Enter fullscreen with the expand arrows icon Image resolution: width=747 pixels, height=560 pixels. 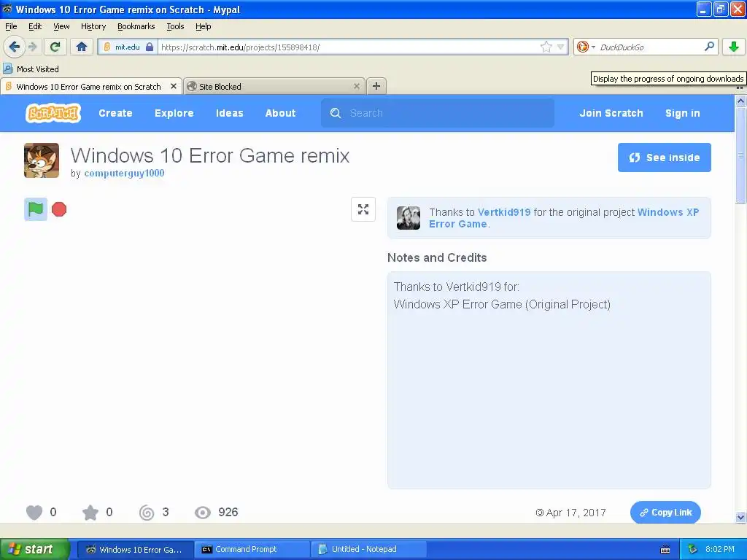[363, 209]
